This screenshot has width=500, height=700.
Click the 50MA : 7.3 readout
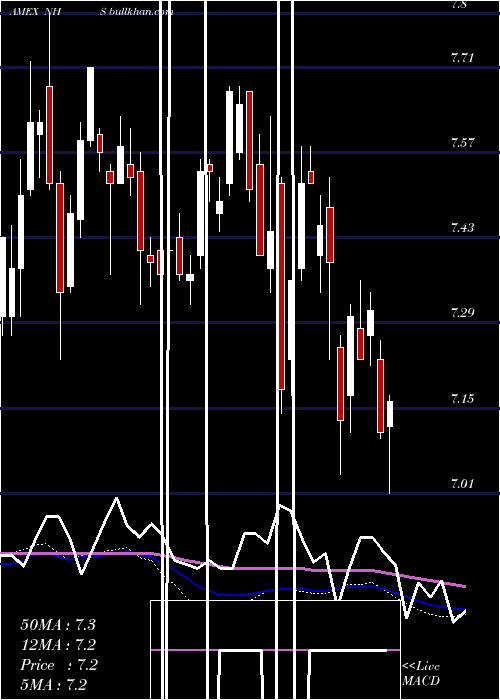click(x=58, y=624)
